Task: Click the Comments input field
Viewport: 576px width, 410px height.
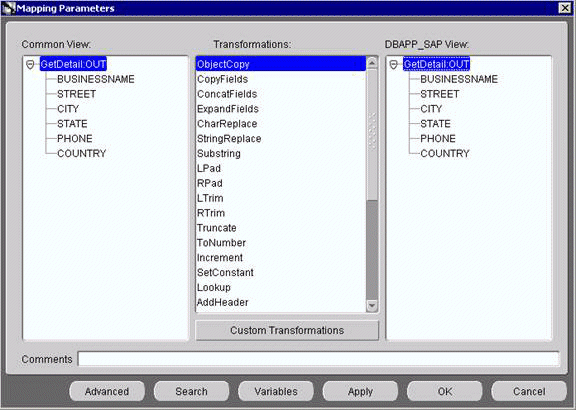Action: pyautogui.click(x=318, y=359)
